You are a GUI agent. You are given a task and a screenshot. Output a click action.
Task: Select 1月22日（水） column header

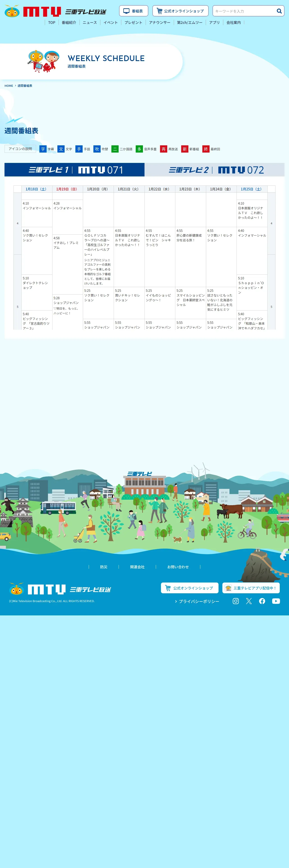(x=160, y=189)
